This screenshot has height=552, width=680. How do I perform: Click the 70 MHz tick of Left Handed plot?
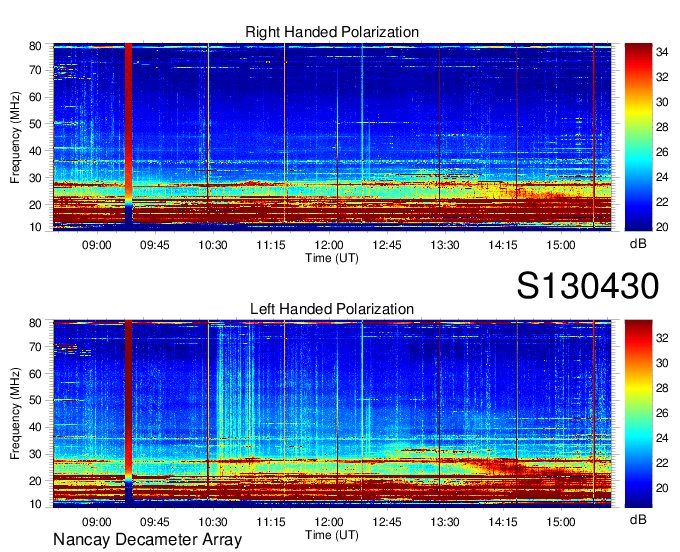click(35, 346)
